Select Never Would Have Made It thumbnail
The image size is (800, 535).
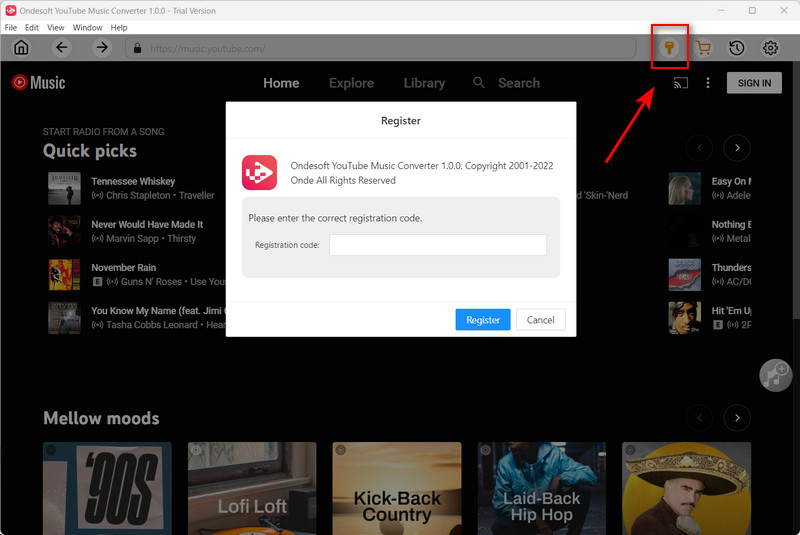64,232
